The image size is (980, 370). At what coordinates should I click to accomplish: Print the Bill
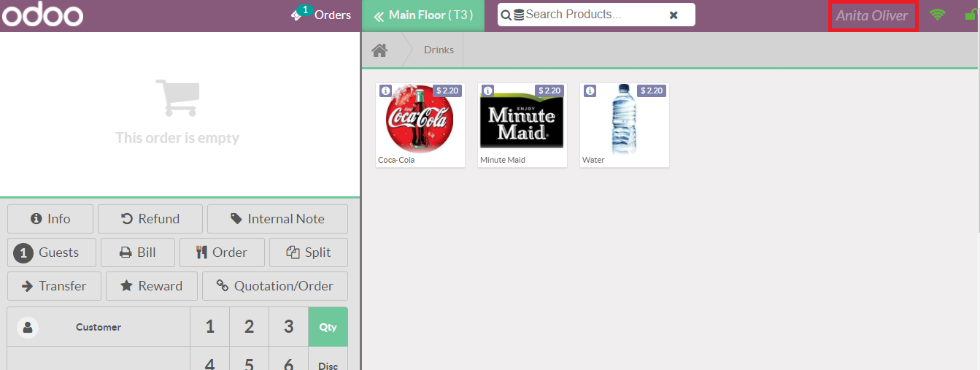[138, 253]
